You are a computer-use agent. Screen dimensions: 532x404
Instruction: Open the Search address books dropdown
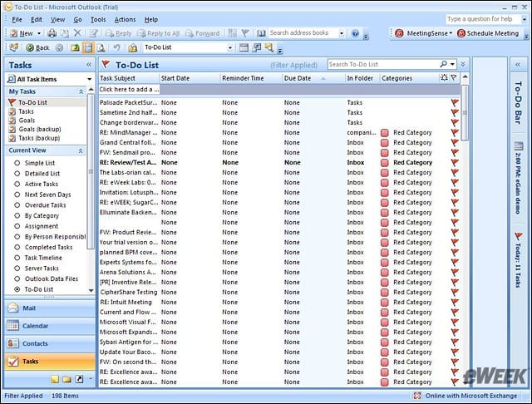pyautogui.click(x=342, y=33)
